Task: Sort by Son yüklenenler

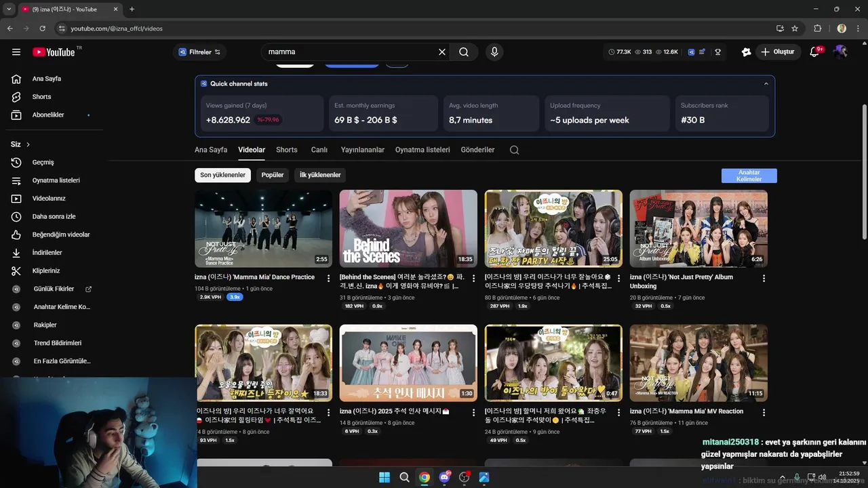Action: [x=222, y=175]
